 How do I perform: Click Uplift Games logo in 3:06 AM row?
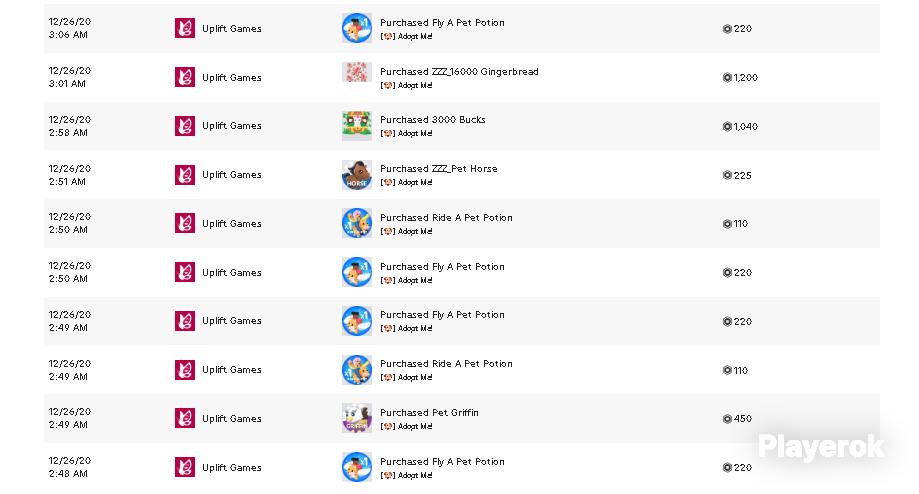185,28
